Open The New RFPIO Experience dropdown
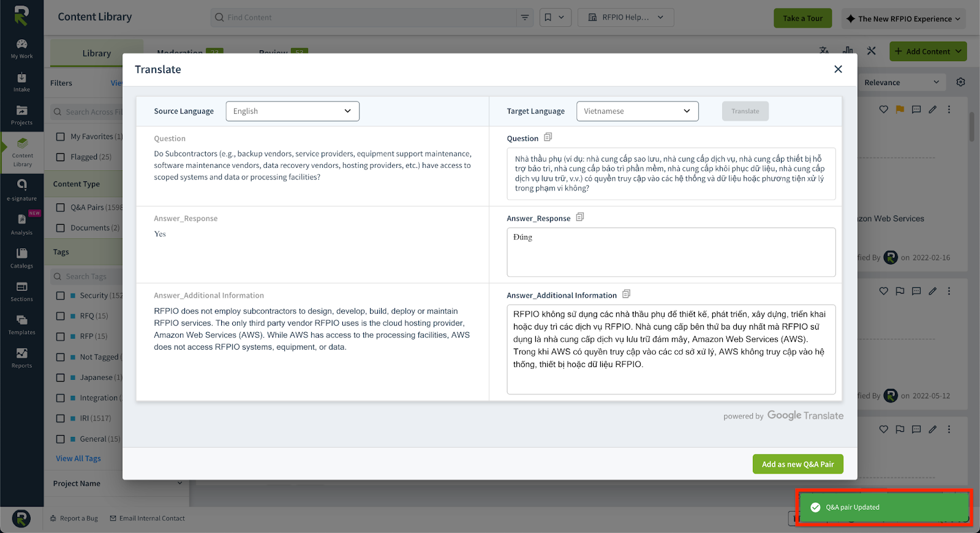 tap(903, 18)
